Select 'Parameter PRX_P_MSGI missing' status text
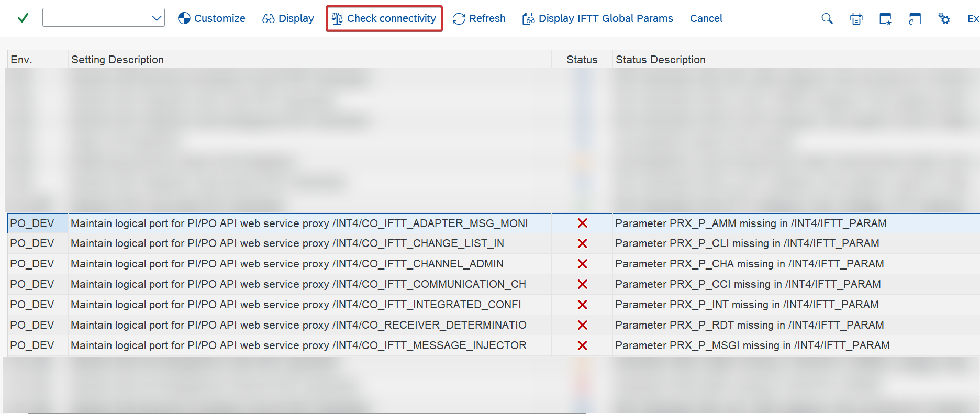Screen dimensions: 980x414 pos(752,345)
